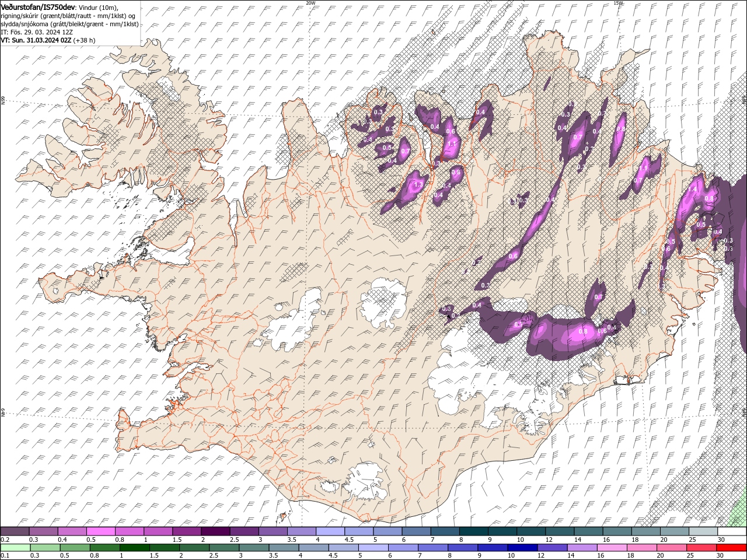Viewport: 747px width, 560px height.
Task: Select upper legend swatch starting at 1.5
Action: pos(186,531)
